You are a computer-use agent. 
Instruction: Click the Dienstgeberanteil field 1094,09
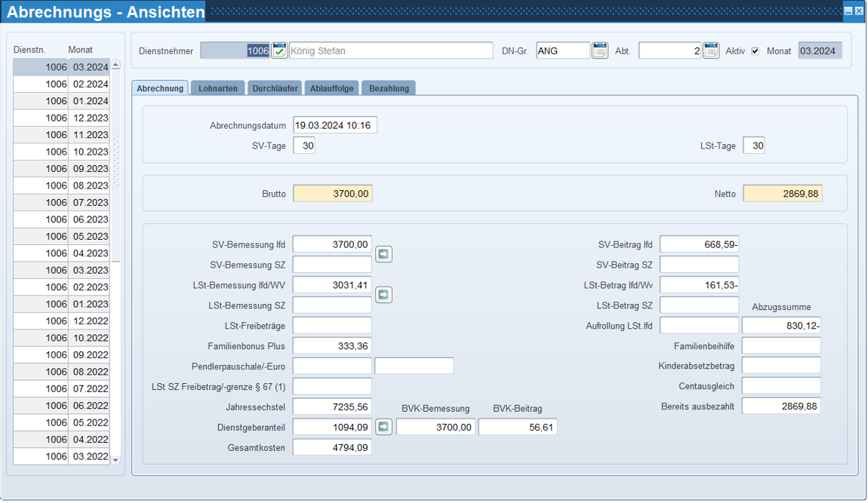tap(332, 427)
